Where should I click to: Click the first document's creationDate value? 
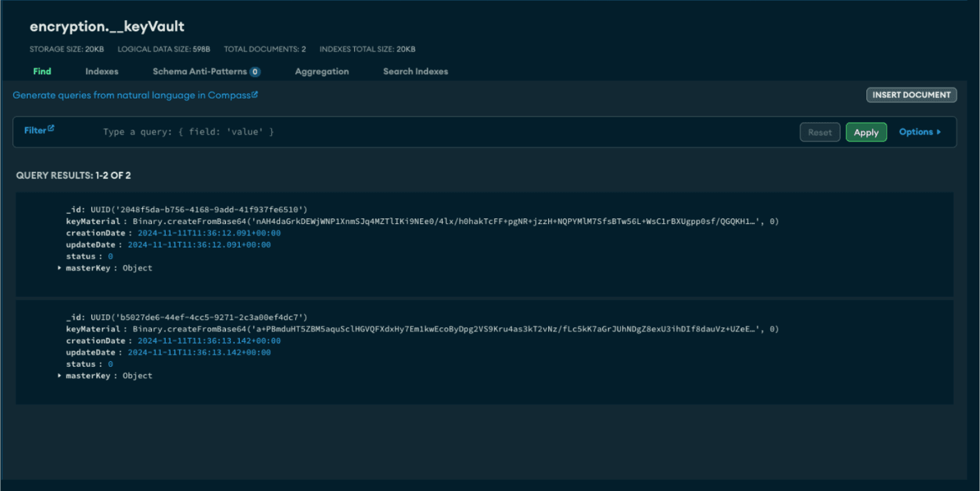(209, 233)
